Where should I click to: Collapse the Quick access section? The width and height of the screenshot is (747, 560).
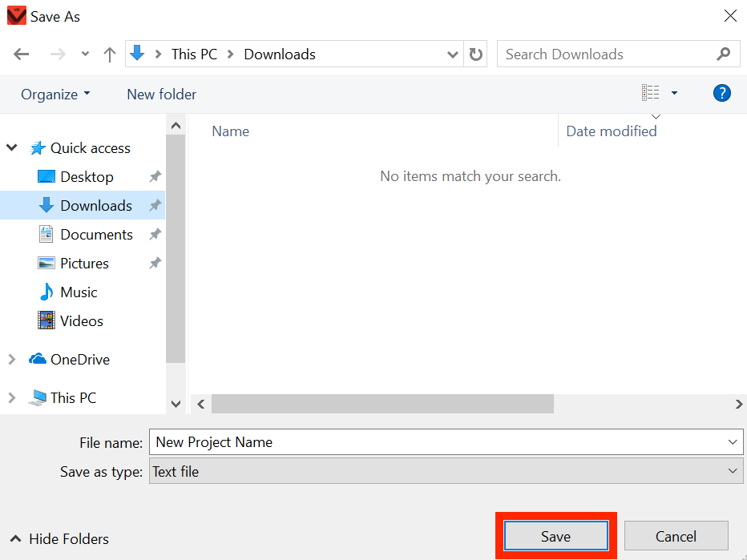(x=11, y=147)
